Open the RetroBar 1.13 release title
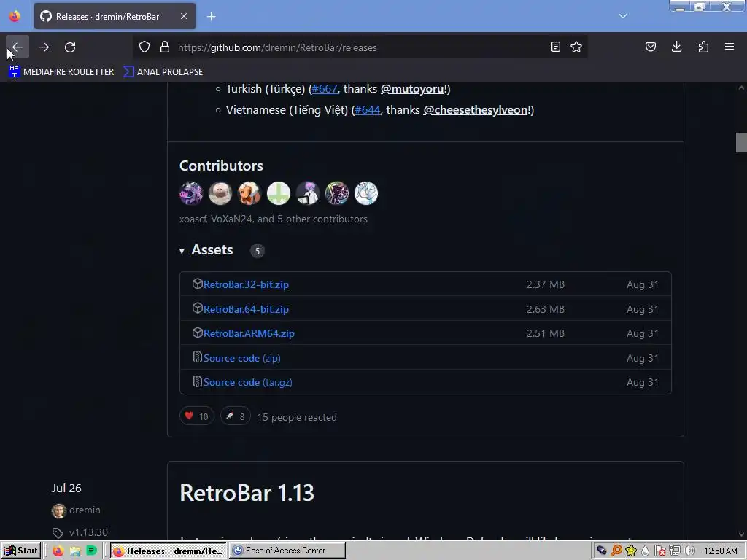747x560 pixels. (x=247, y=493)
